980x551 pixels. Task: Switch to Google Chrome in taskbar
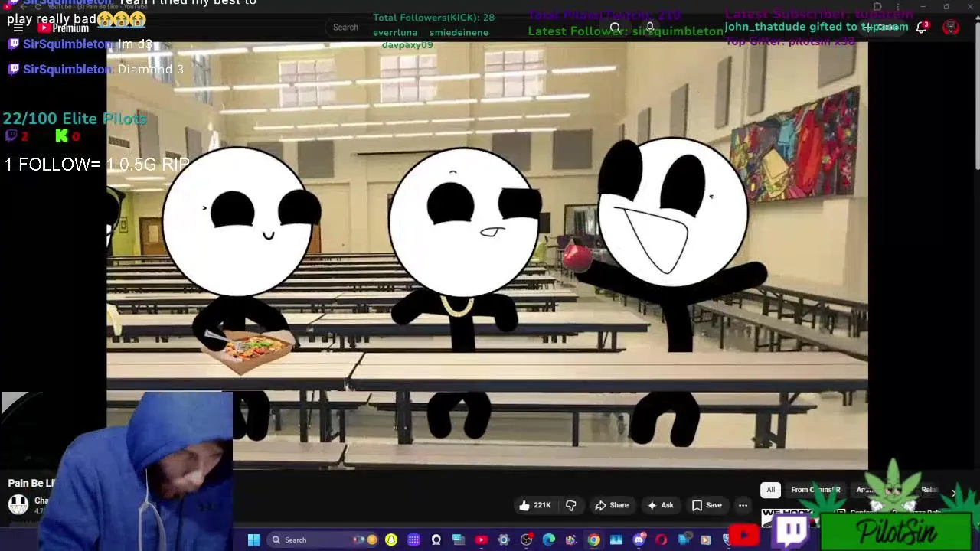coord(593,540)
